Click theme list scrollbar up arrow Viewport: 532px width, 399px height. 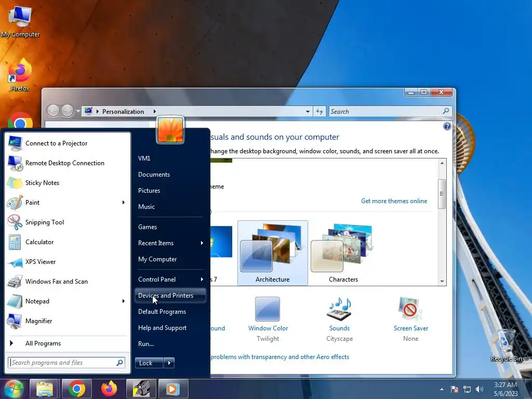pyautogui.click(x=442, y=163)
